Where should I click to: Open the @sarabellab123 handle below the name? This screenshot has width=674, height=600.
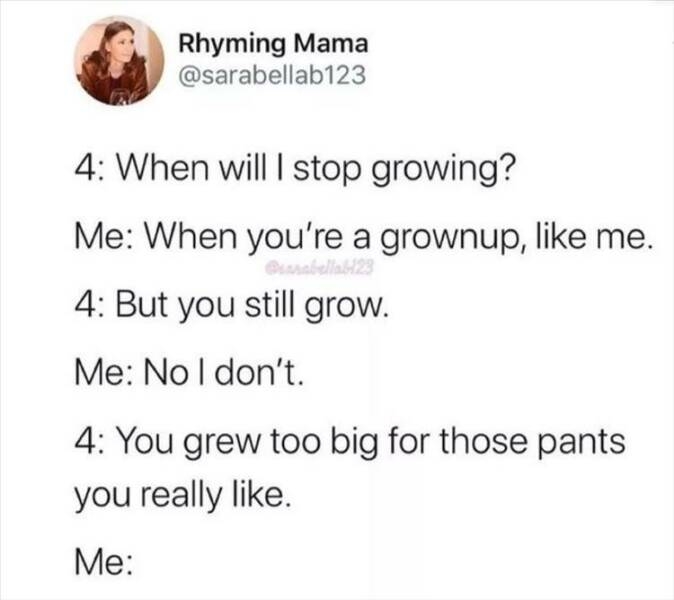click(272, 75)
